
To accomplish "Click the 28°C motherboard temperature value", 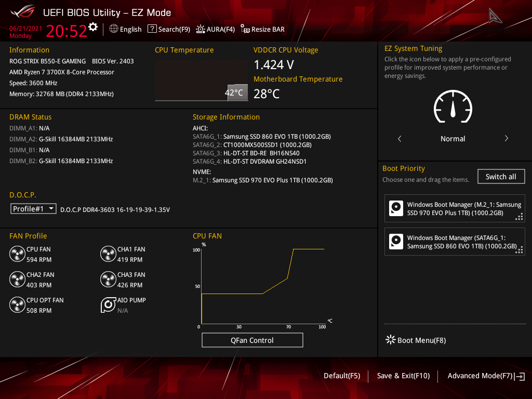I will 267,94.
